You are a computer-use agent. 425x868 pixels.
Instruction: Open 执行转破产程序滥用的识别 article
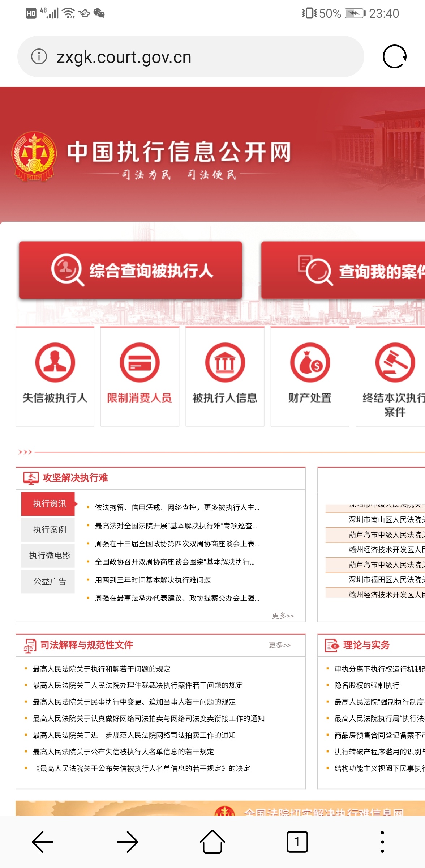379,752
